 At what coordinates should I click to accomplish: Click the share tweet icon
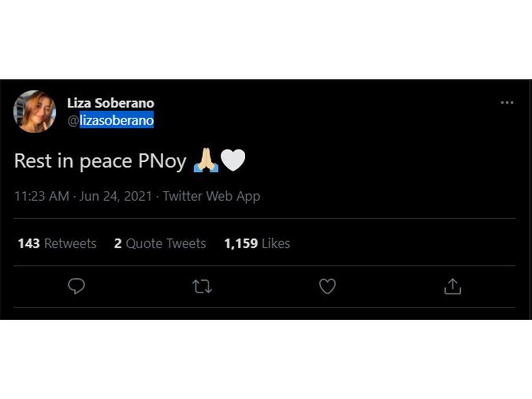pos(452,287)
